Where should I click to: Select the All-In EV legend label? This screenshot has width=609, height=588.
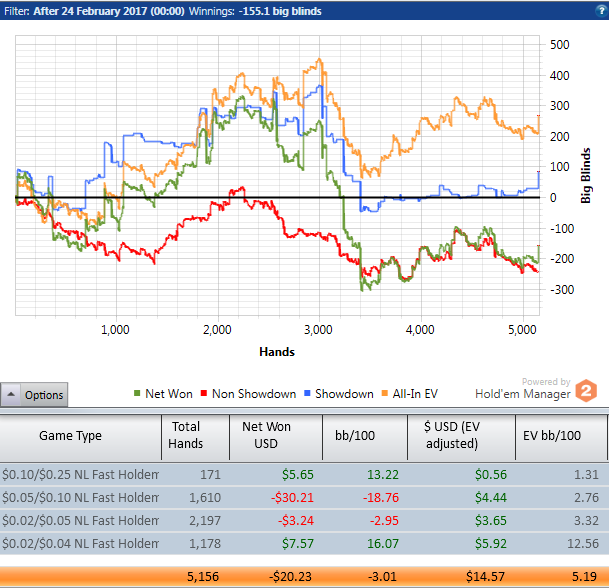[x=415, y=394]
